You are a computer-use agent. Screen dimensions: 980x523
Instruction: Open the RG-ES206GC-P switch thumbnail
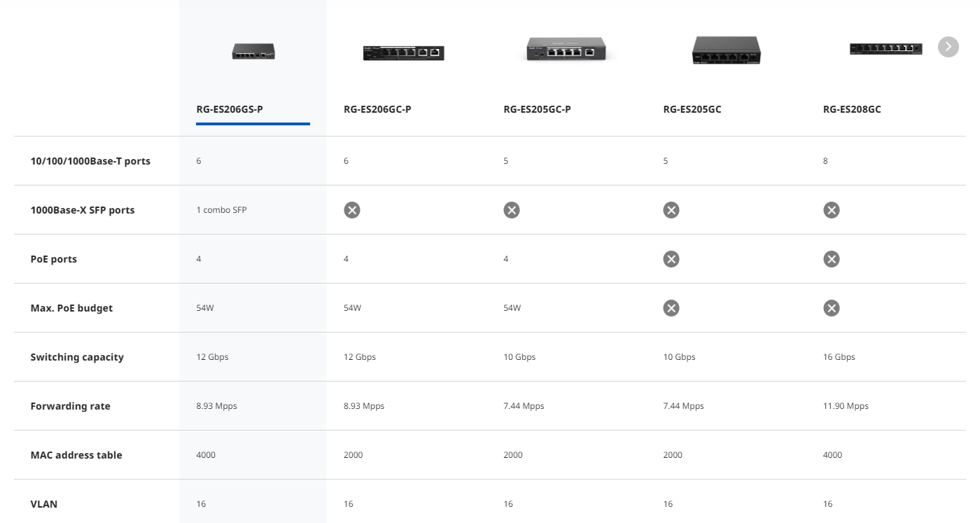(x=404, y=52)
